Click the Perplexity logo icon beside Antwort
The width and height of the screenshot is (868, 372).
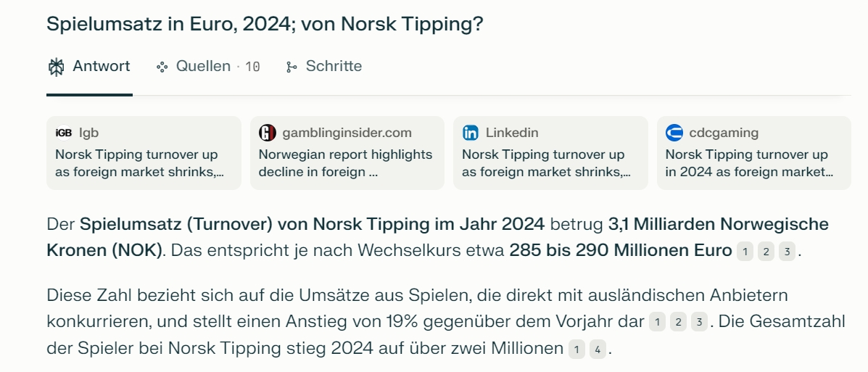(x=56, y=67)
